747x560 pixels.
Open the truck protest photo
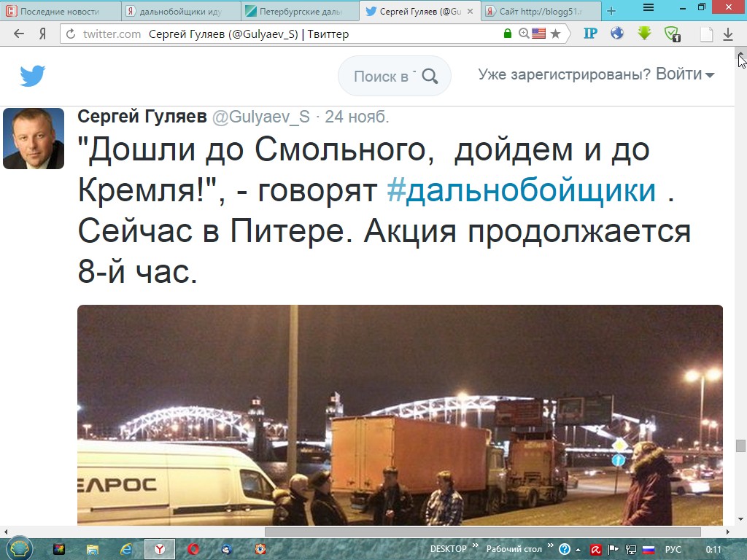pos(400,415)
